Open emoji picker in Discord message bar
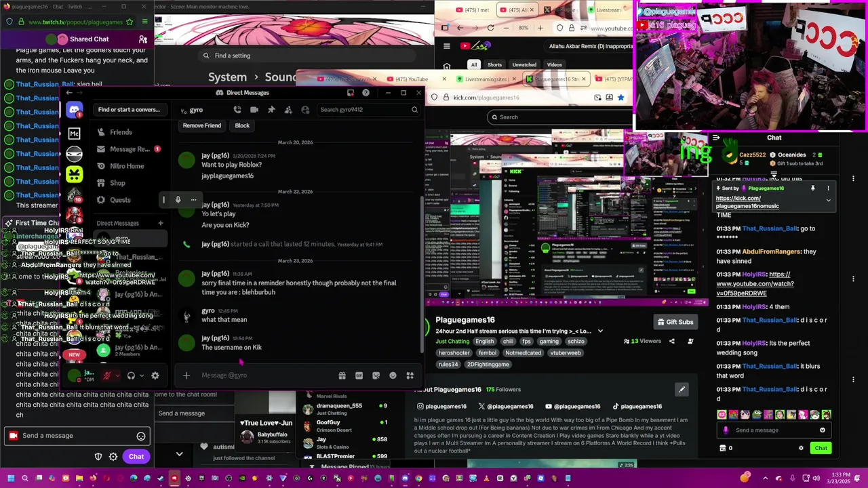 coord(393,375)
